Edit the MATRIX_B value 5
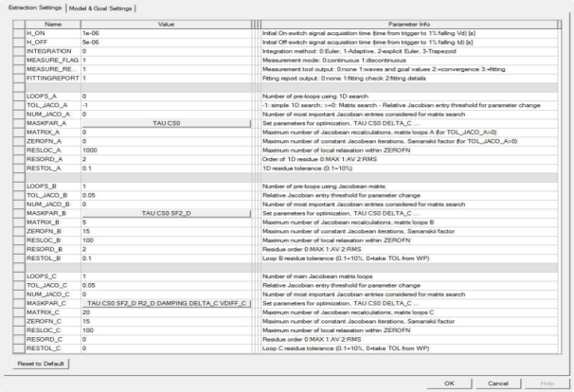 (x=166, y=223)
